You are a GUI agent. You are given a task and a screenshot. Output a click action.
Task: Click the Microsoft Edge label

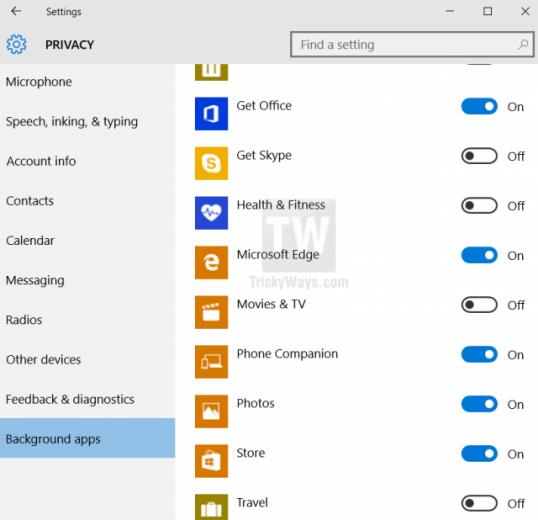[278, 255]
